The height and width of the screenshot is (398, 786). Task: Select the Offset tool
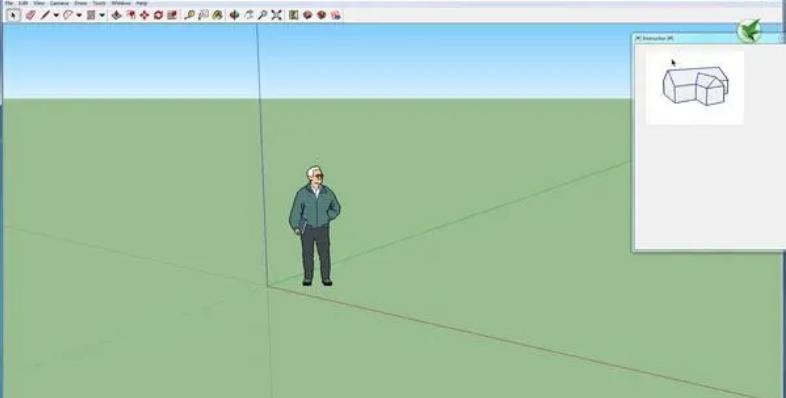(130, 15)
